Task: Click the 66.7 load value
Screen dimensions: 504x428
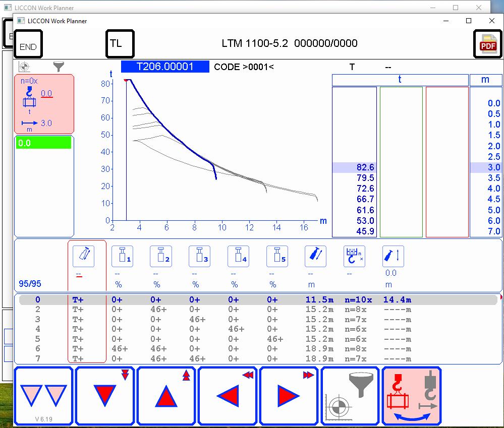Action: click(365, 199)
